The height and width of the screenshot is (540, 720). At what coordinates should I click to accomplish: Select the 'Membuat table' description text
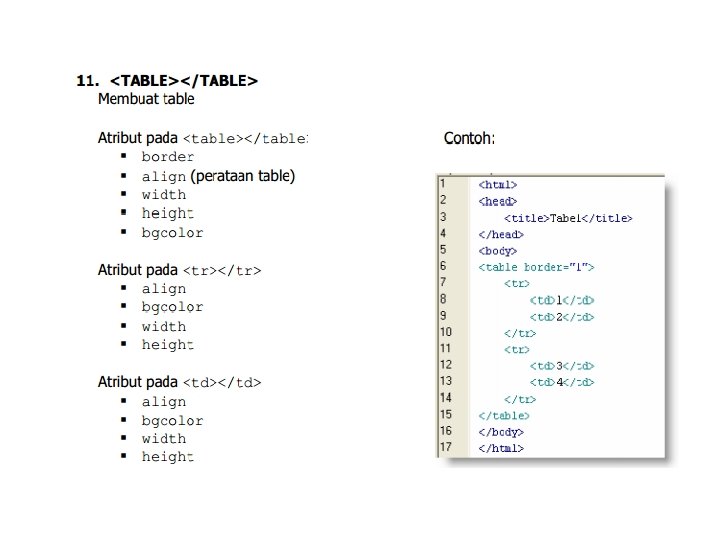(x=146, y=99)
